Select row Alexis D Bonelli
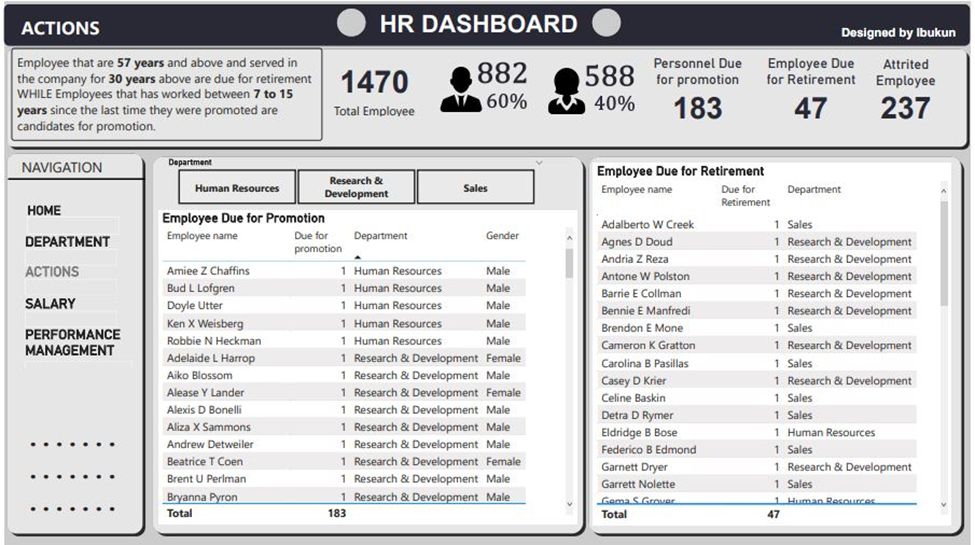Viewport: 975px width, 545px height. [x=344, y=410]
